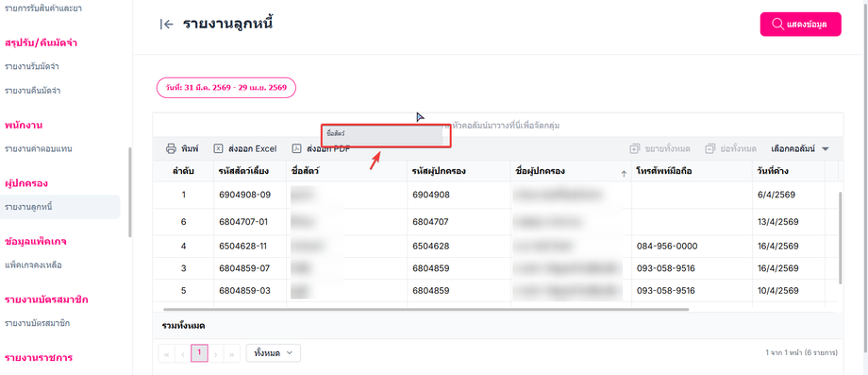Open รายงานคืนมัดจำ in the sidebar
This screenshot has width=868, height=375.
tap(32, 91)
